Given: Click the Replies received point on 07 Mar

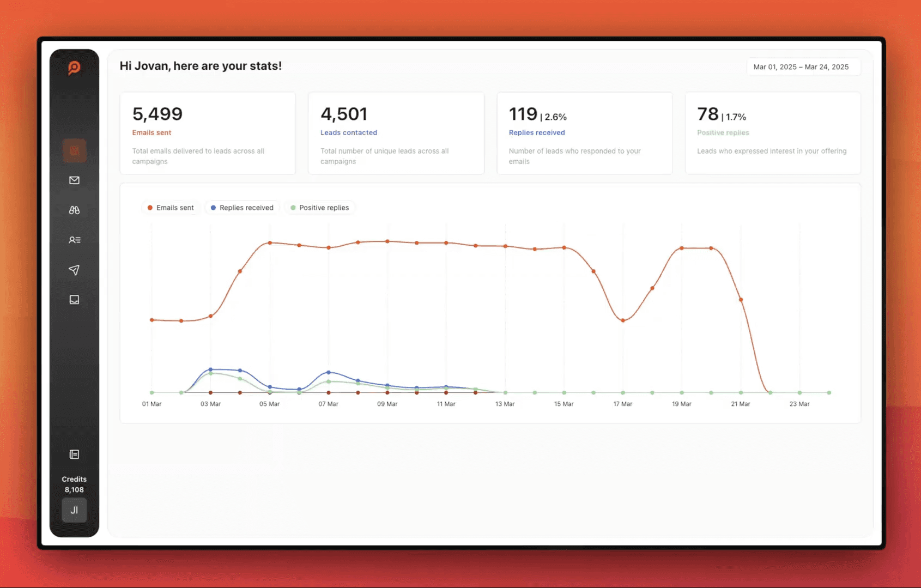Looking at the screenshot, I should (329, 372).
